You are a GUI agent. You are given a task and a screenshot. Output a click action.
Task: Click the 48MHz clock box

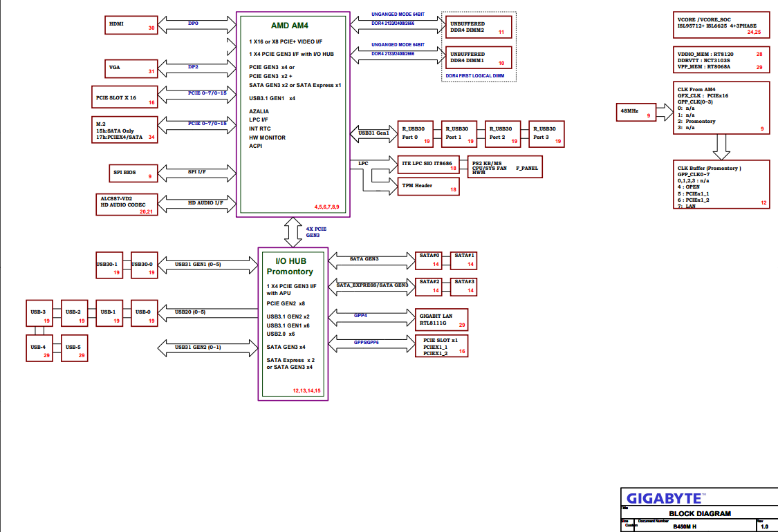(x=636, y=112)
